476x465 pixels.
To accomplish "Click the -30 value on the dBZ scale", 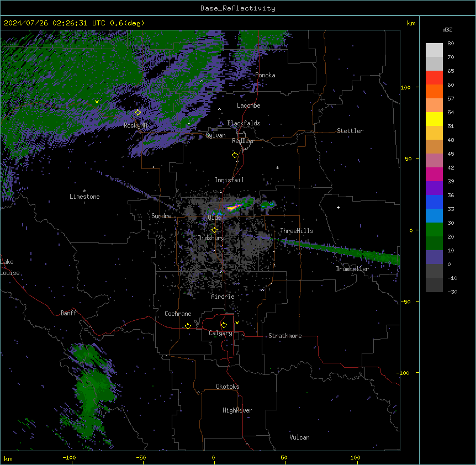I will click(452, 292).
